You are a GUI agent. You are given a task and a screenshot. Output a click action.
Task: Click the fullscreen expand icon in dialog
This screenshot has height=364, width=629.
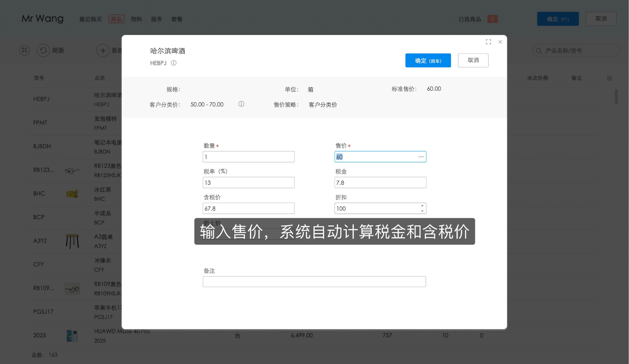point(488,42)
